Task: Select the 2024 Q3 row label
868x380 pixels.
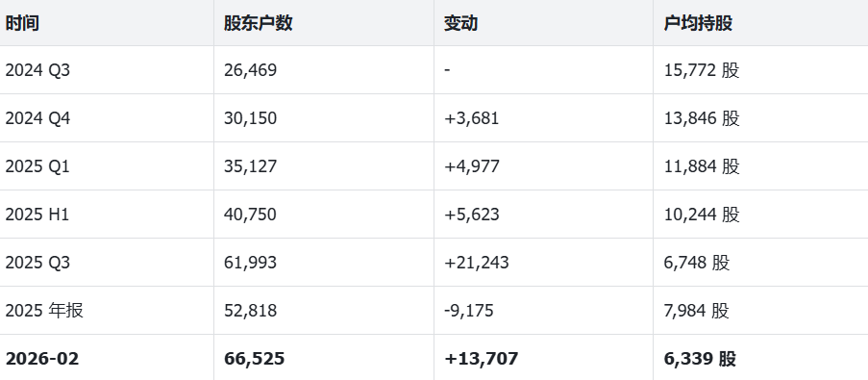Action: [x=37, y=70]
